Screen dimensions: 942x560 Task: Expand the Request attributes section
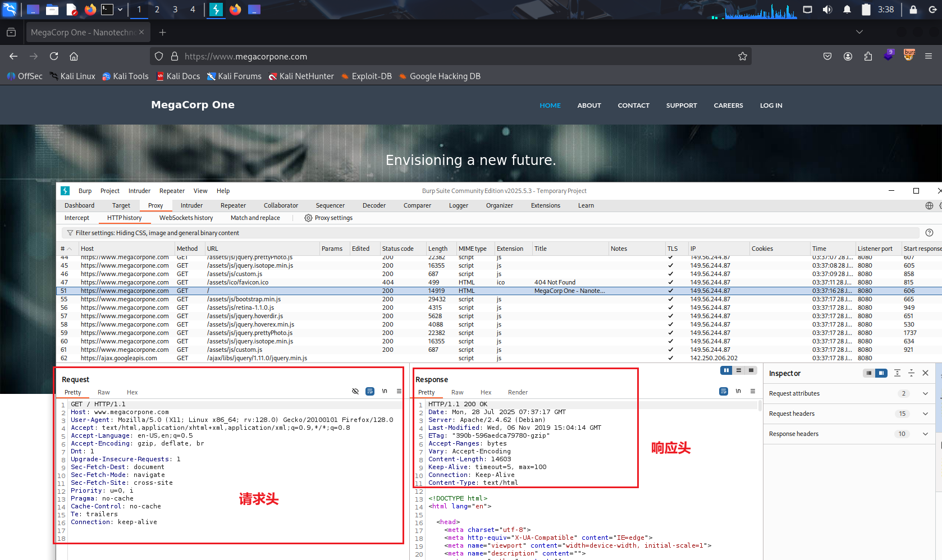(x=925, y=393)
